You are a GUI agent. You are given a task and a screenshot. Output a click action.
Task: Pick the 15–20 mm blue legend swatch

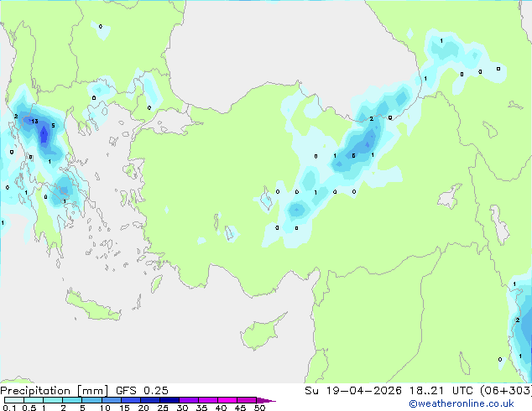(130, 400)
